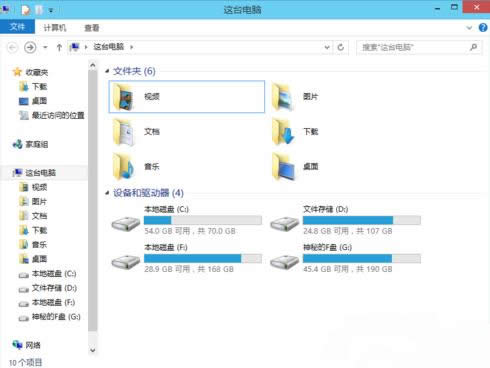Screen dimensions: 490x368
Task: Open the 文件 ribbon tab
Action: 17,27
